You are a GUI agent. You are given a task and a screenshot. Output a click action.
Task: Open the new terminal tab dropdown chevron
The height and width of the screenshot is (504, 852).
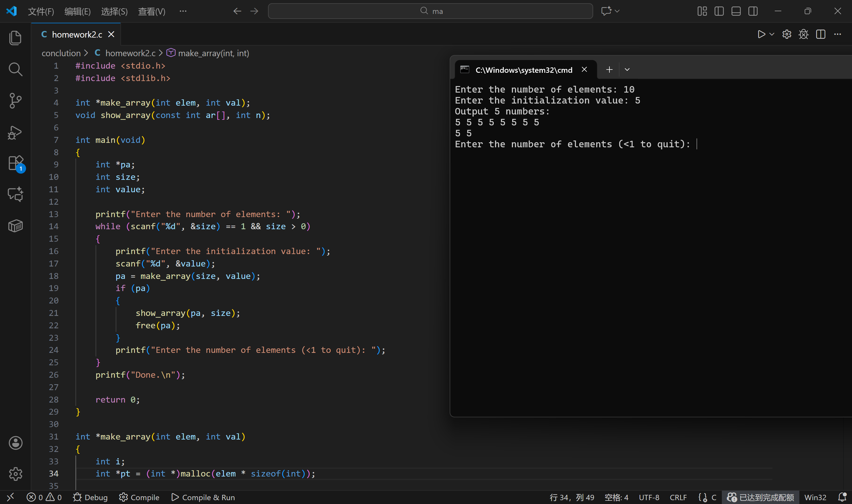(627, 70)
